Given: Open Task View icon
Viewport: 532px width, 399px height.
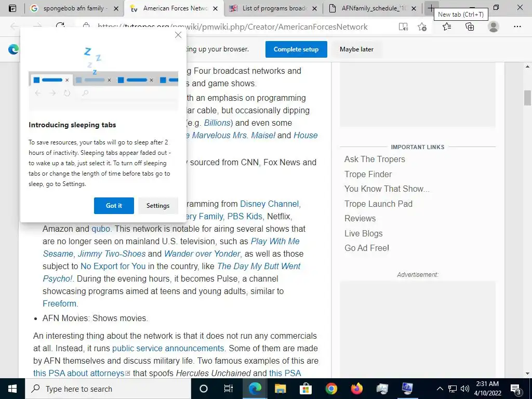Looking at the screenshot, I should [x=229, y=389].
